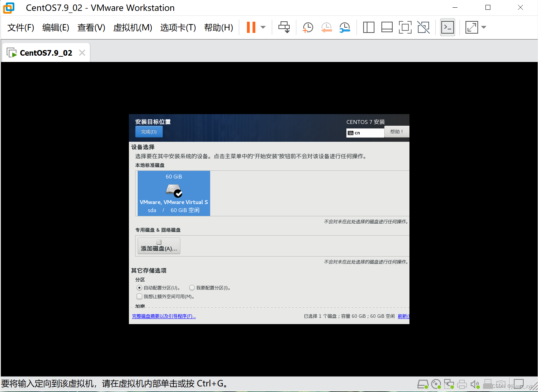The width and height of the screenshot is (538, 392).
Task: Select 我要配置分区(I) radio option
Action: click(x=192, y=288)
